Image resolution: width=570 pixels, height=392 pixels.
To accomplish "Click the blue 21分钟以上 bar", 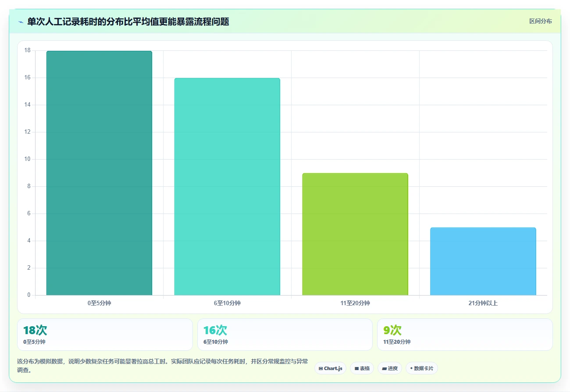I will pyautogui.click(x=483, y=261).
